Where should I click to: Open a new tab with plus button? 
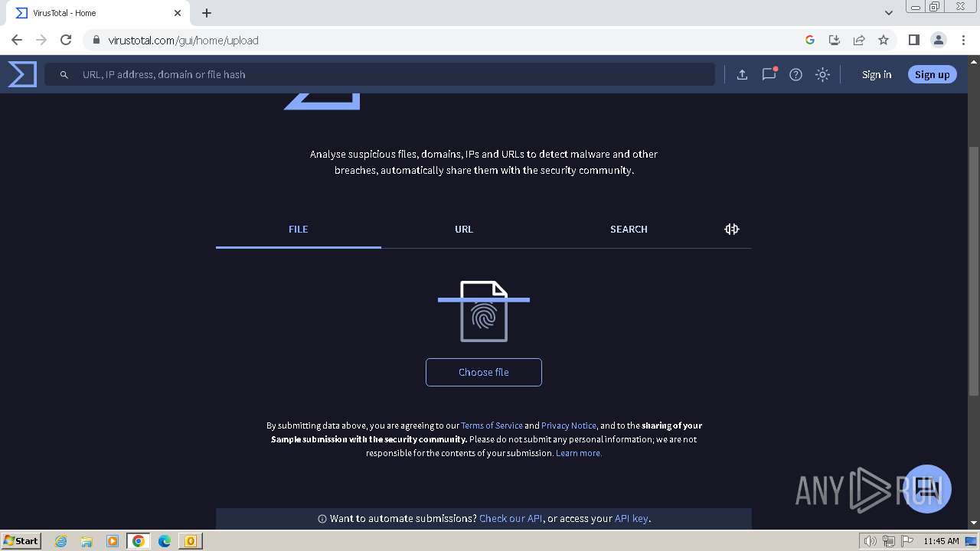[x=207, y=13]
